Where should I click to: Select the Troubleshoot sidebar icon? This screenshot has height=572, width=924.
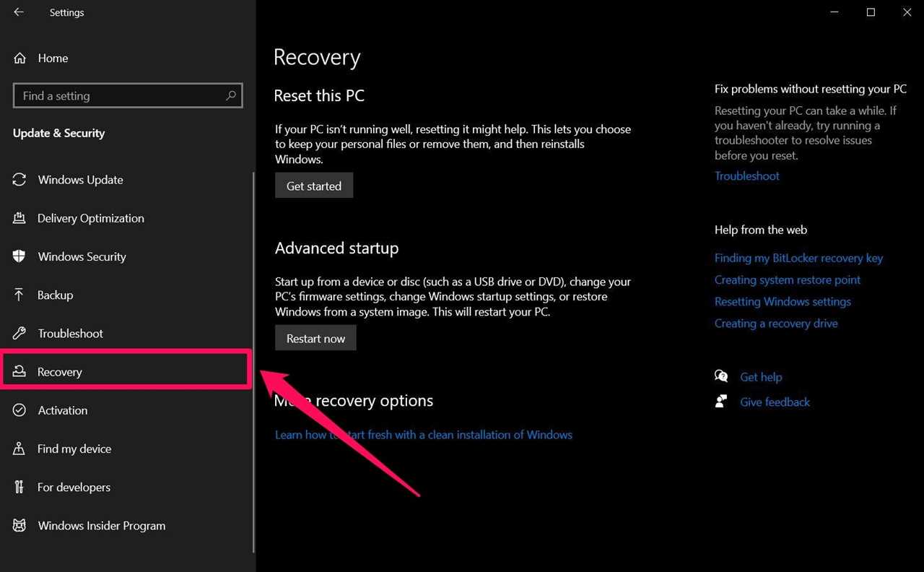pos(19,333)
